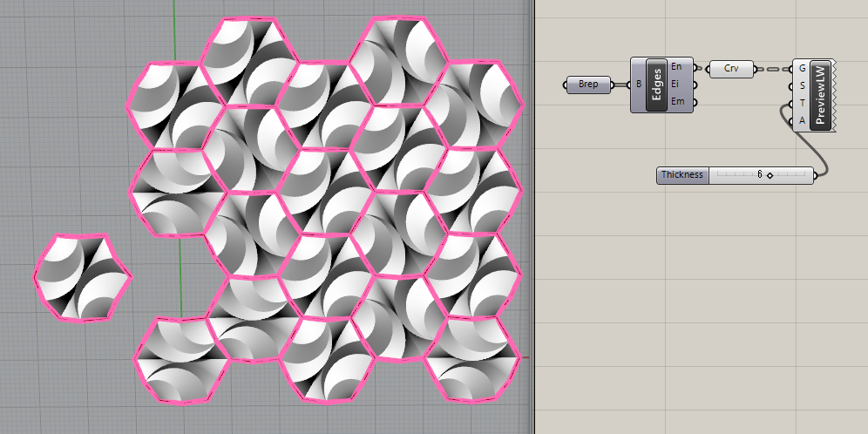This screenshot has height=434, width=868.
Task: Select the Brep parameter component
Action: [x=588, y=85]
